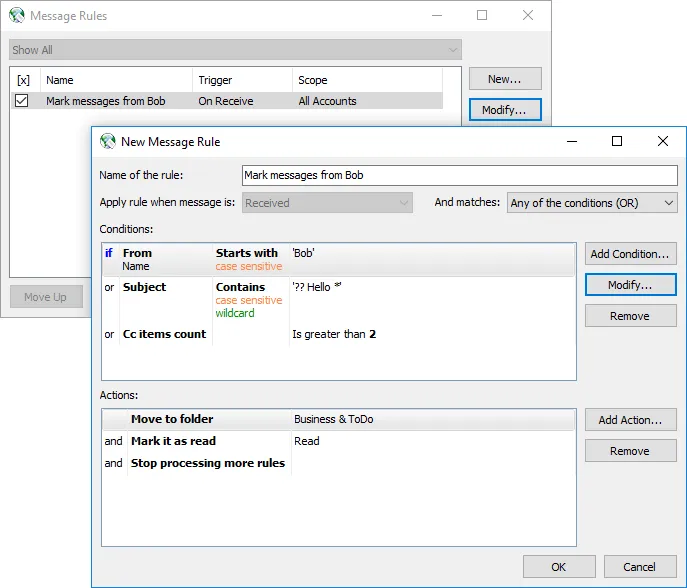Viewport: 687px width, 588px height.
Task: Maximize the Message Rules window
Action: 482,16
